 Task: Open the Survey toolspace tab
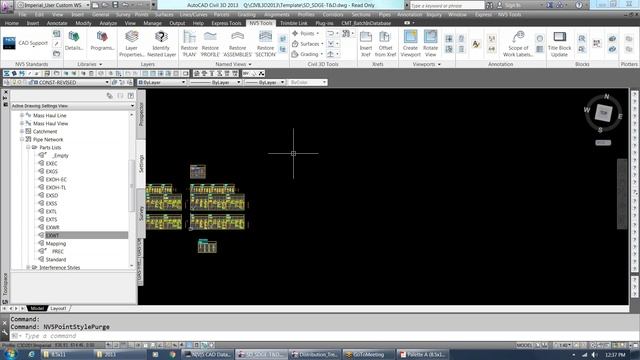pyautogui.click(x=141, y=213)
